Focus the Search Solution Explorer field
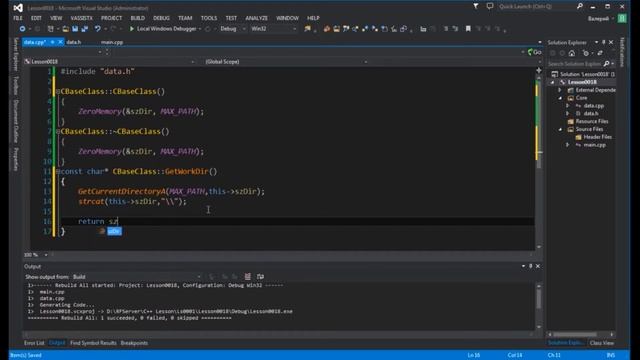The height and width of the screenshot is (360, 640). point(575,64)
